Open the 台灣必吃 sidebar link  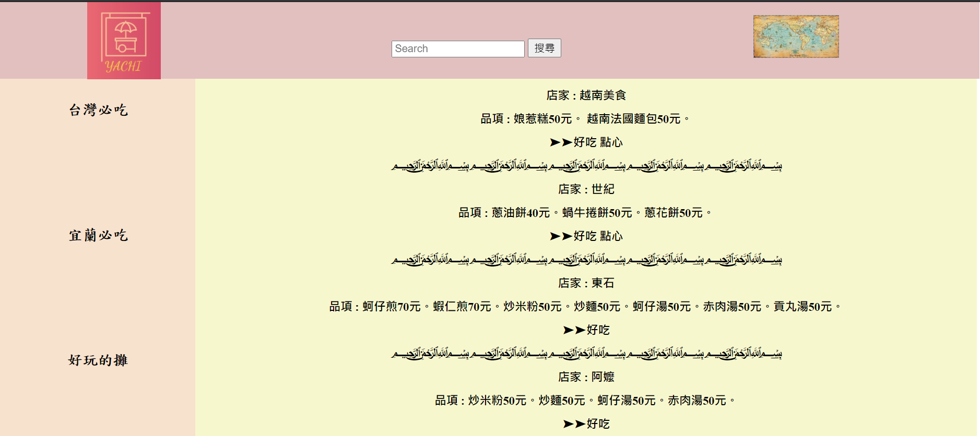pos(98,110)
